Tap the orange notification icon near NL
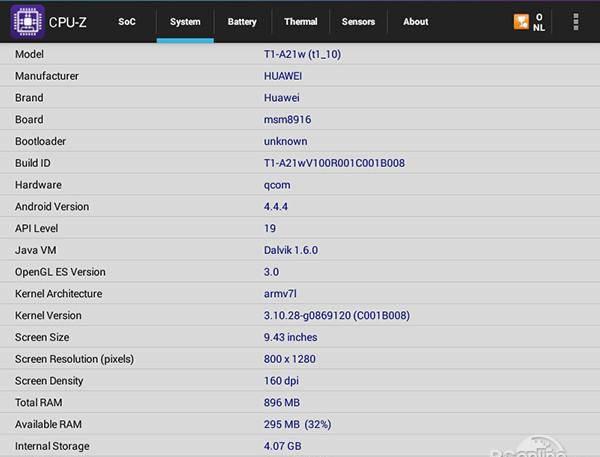600x457 pixels. pyautogui.click(x=521, y=21)
